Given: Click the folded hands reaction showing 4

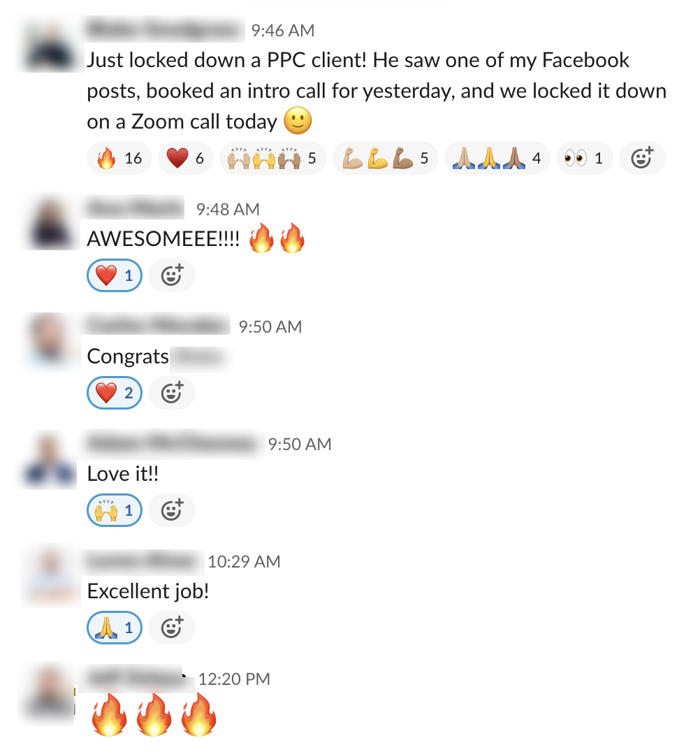Looking at the screenshot, I should (497, 158).
